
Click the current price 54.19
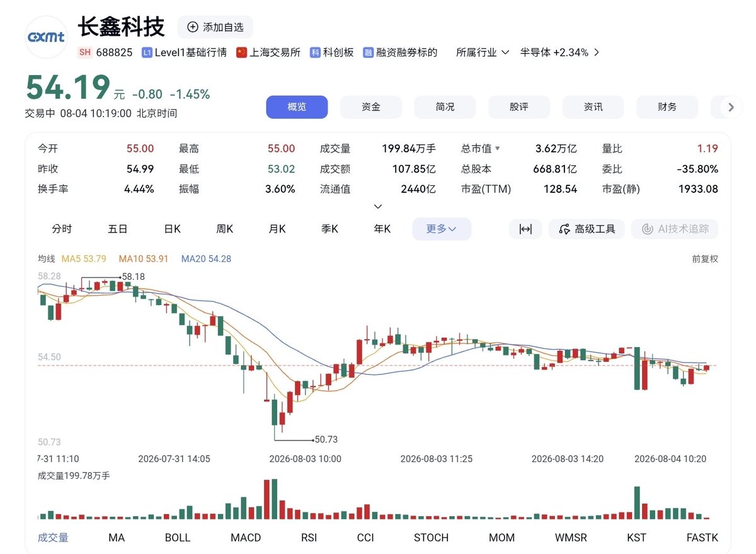tap(67, 87)
